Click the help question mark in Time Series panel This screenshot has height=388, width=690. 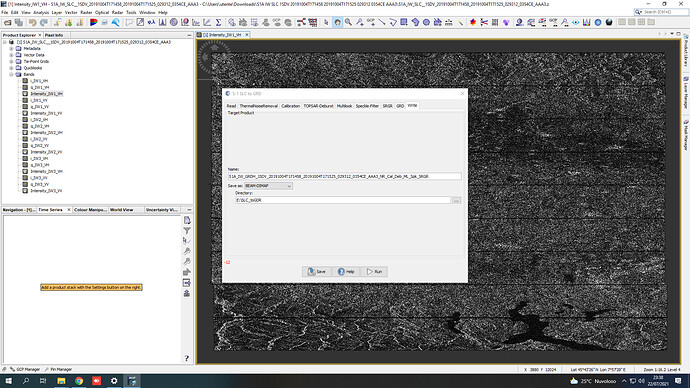click(187, 358)
